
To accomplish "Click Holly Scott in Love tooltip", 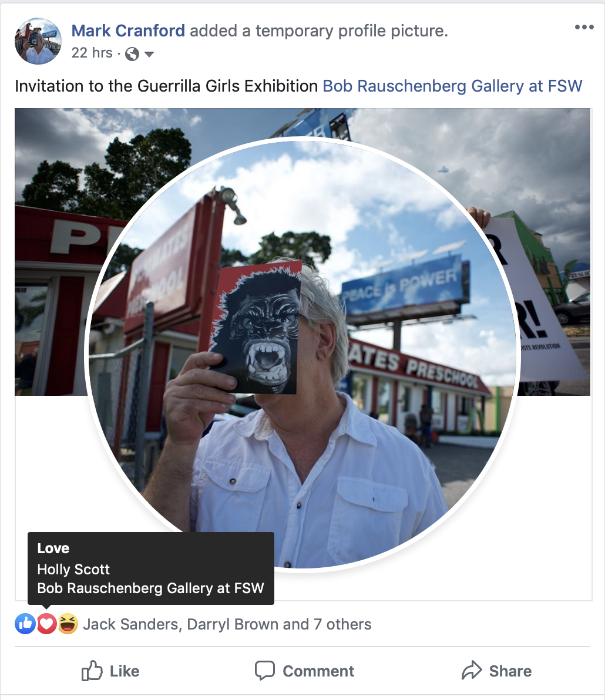I will 73,569.
